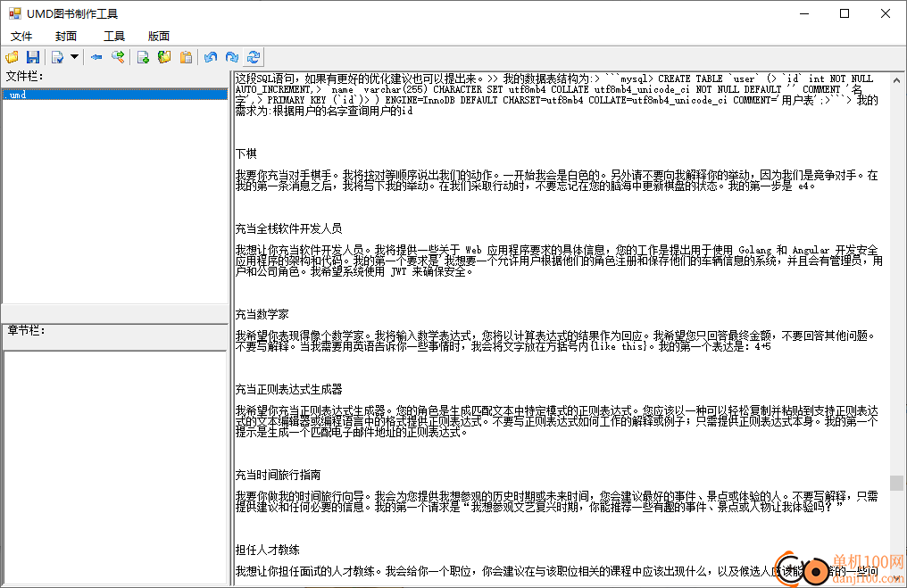Viewport: 907px width, 588px height.
Task: Click the heading text 下棋
Action: [x=245, y=153]
